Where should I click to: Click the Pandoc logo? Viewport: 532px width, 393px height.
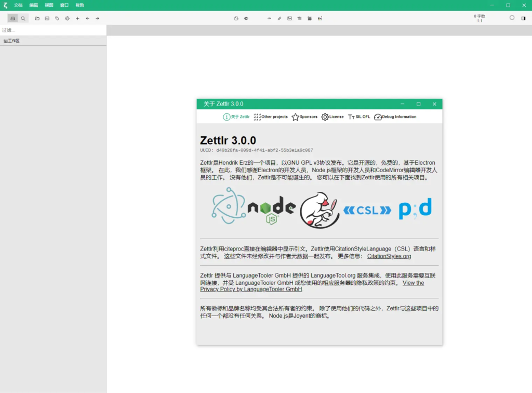coord(415,208)
